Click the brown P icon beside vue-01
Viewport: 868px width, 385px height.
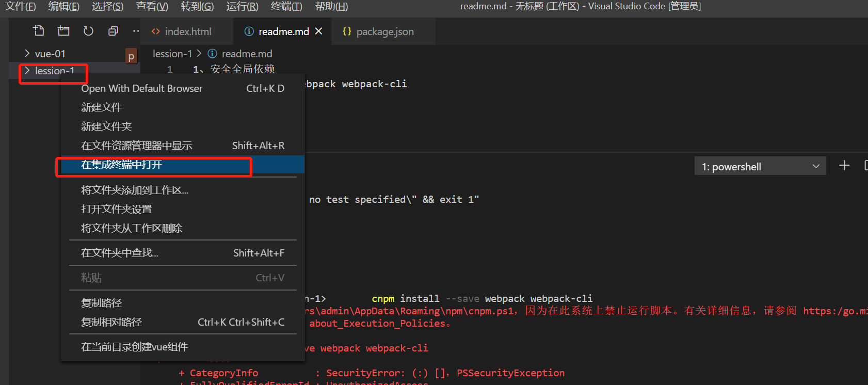131,56
